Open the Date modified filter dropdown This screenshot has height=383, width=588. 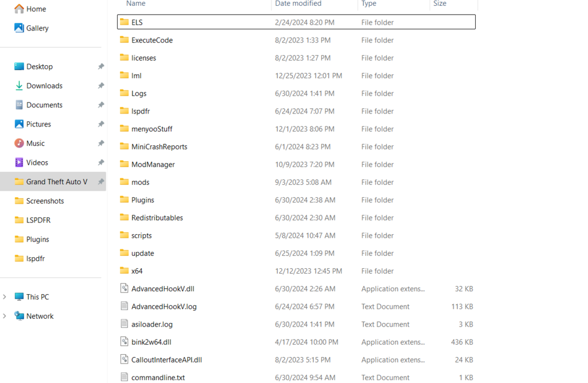[x=353, y=4]
